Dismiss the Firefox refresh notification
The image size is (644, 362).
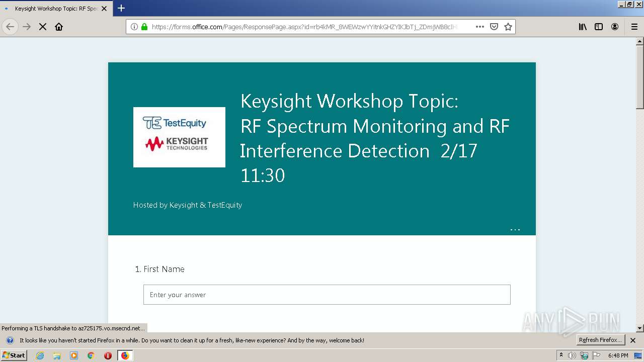click(x=633, y=340)
